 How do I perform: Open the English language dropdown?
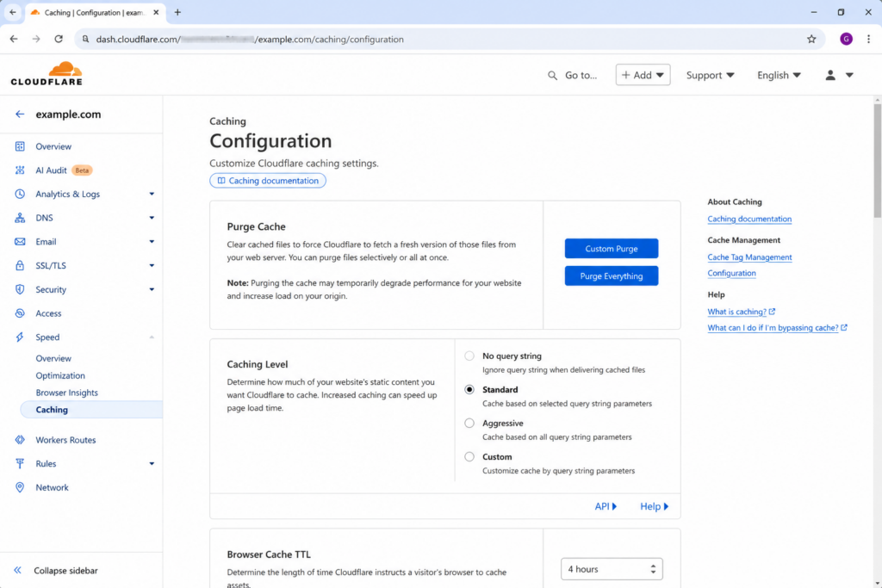(x=779, y=75)
